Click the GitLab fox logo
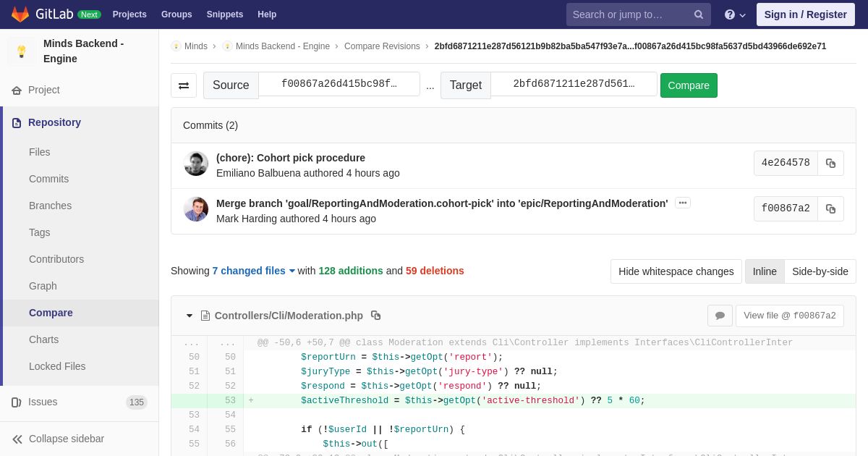Viewport: 868px width, 456px height. [20, 14]
